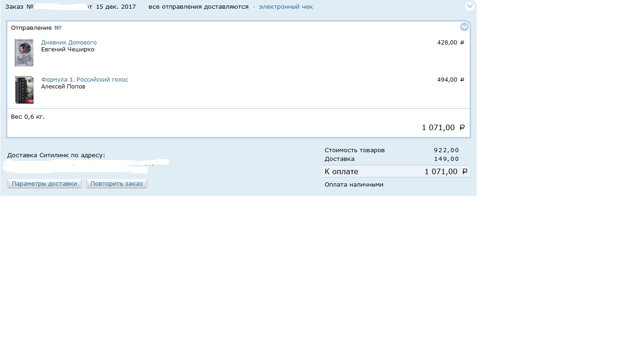This screenshot has height=363, width=644.
Task: Click the shipment total 1 071,00 ₽
Action: [443, 128]
